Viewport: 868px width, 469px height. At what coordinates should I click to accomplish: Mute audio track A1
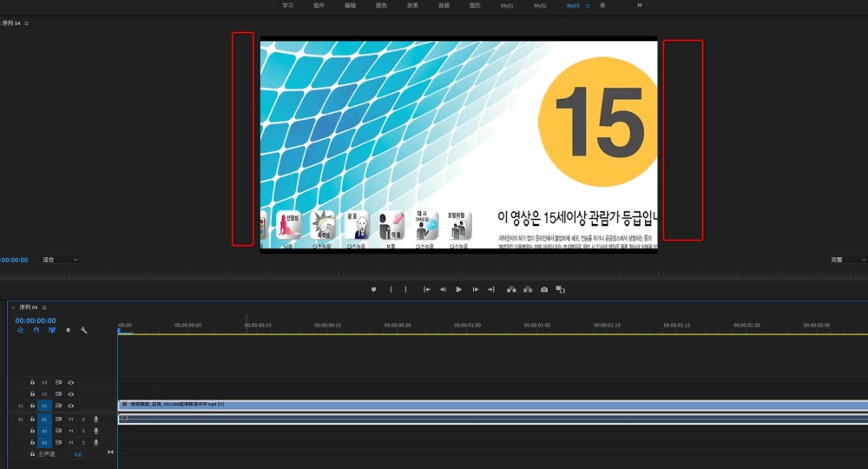point(71,419)
